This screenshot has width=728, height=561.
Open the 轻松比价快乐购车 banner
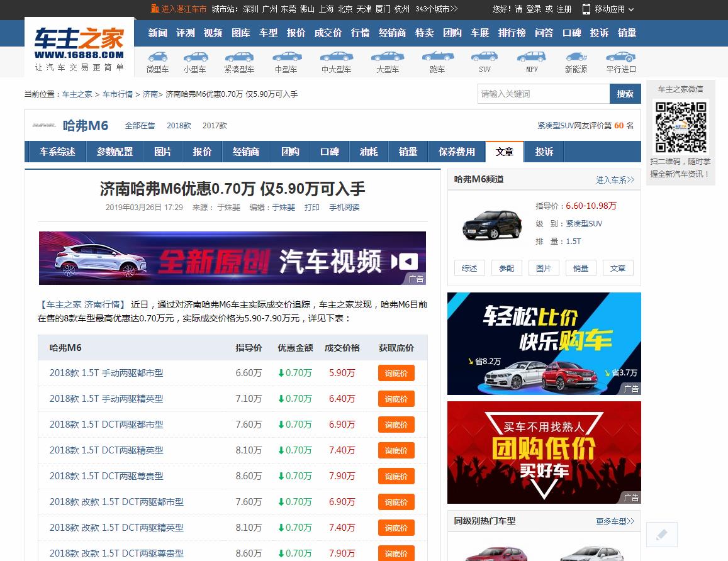pos(544,343)
